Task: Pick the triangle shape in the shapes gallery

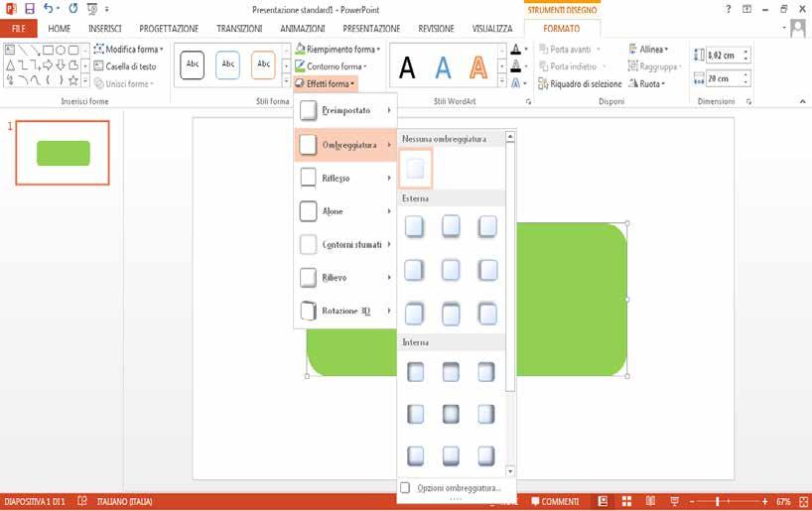Action: click(x=10, y=65)
